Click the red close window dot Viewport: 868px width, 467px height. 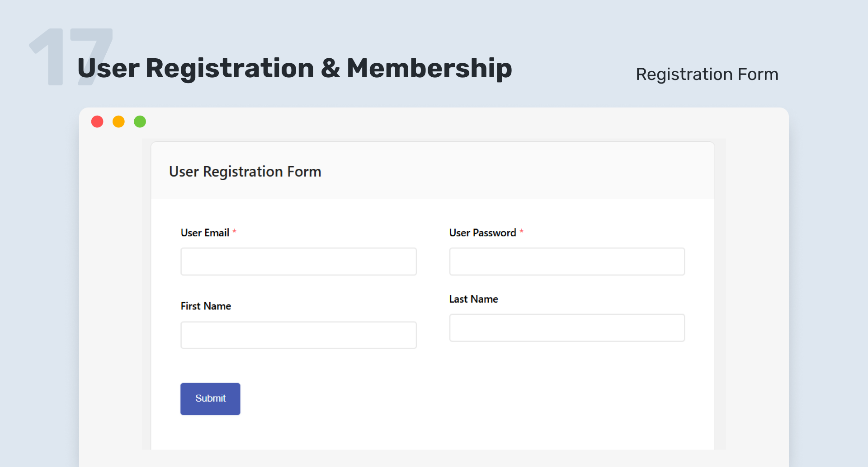[97, 121]
